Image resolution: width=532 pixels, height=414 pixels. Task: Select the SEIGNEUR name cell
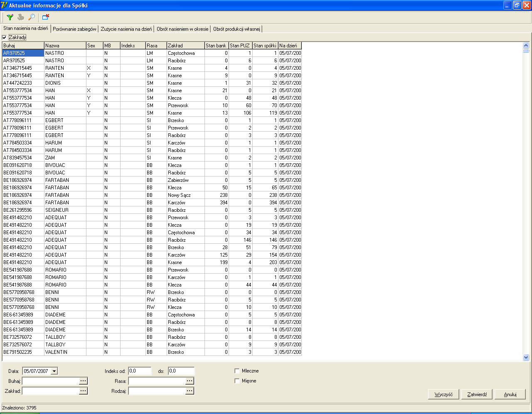(65, 210)
